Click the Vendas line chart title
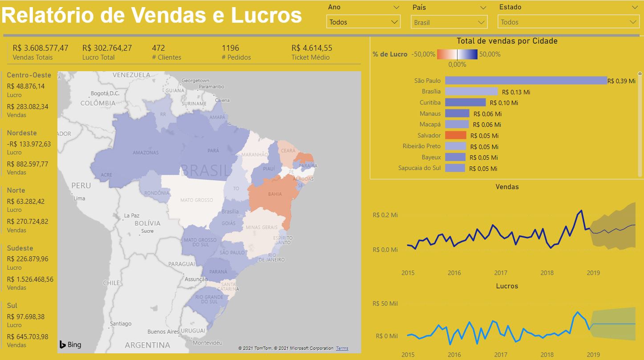 (507, 187)
